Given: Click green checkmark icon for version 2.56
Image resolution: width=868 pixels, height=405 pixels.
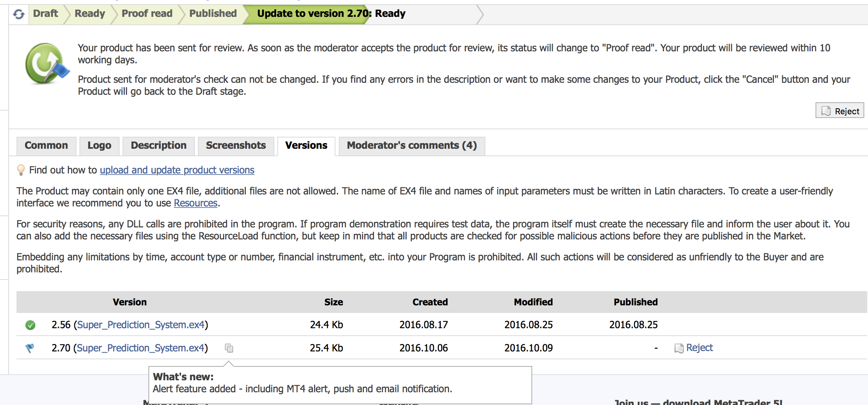Looking at the screenshot, I should (30, 325).
